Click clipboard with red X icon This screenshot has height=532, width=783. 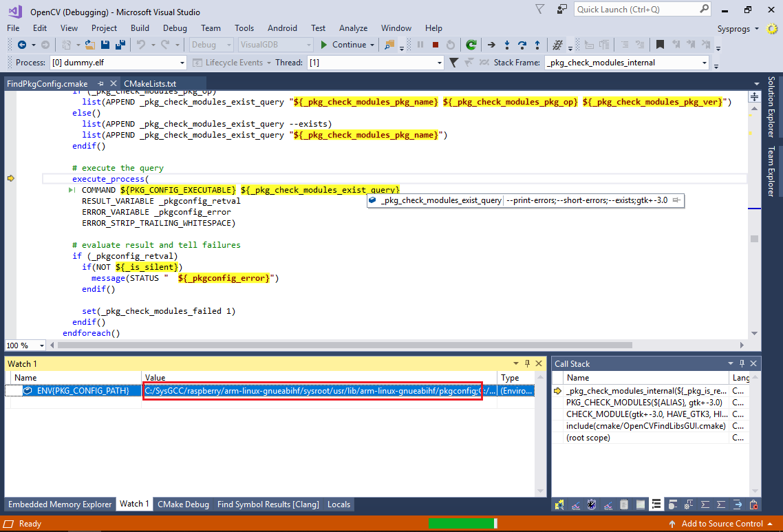(753, 504)
